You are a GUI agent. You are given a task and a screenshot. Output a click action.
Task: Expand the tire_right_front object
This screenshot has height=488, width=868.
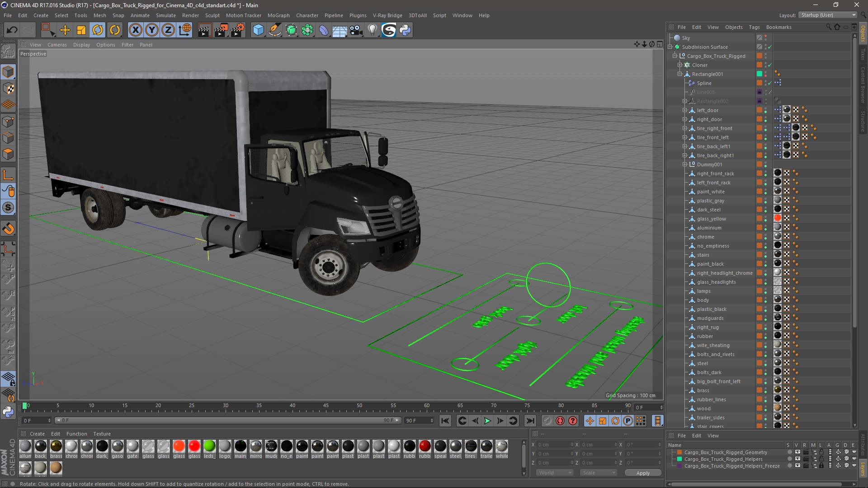point(685,128)
